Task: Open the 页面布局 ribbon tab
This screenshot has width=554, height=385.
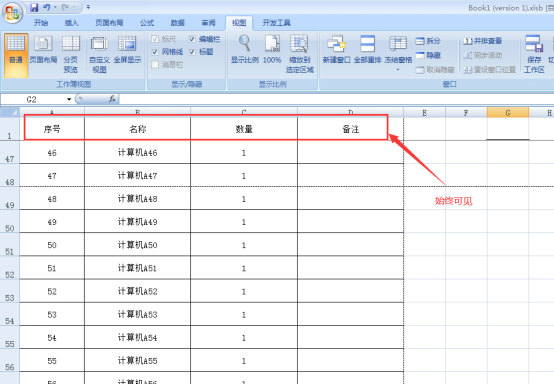Action: click(109, 23)
